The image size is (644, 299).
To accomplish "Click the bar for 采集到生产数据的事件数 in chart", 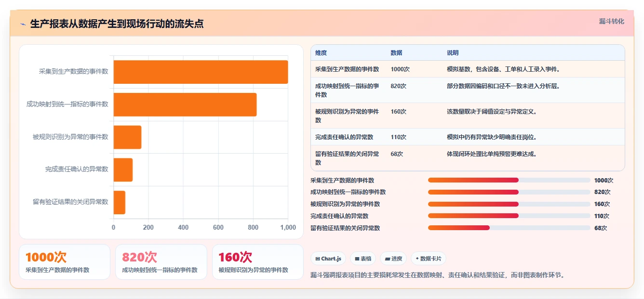I will pyautogui.click(x=201, y=72).
